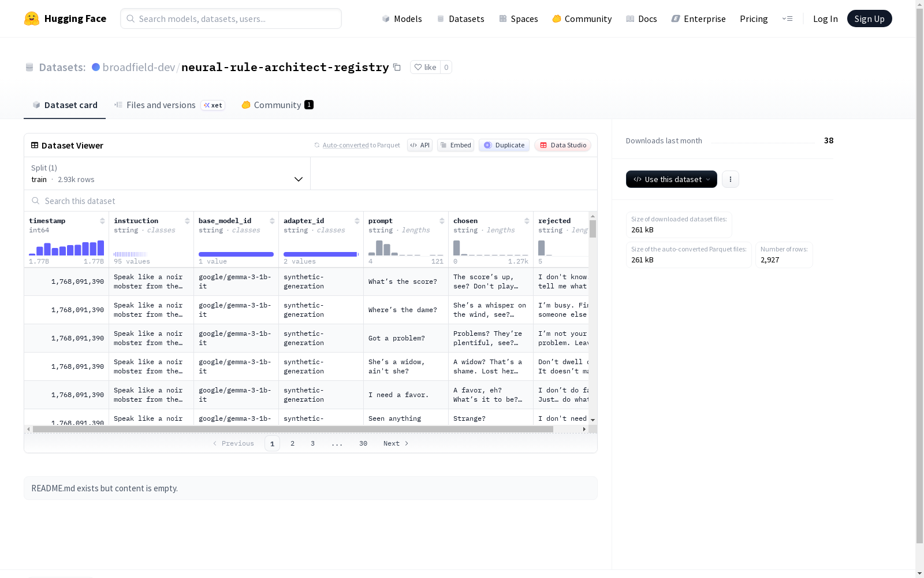
Task: Click the "She's a widow, ain't she?" cell
Action: pos(406,366)
